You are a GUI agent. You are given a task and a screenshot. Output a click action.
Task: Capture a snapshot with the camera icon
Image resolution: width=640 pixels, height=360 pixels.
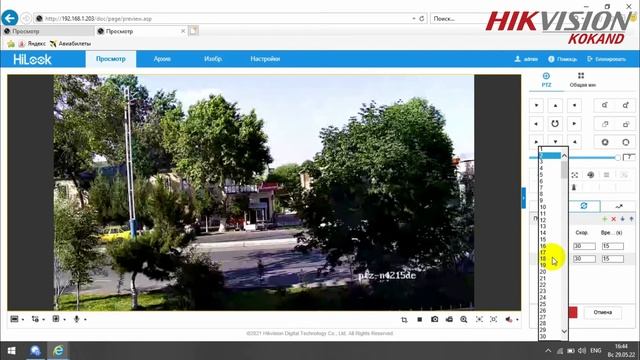(434, 319)
